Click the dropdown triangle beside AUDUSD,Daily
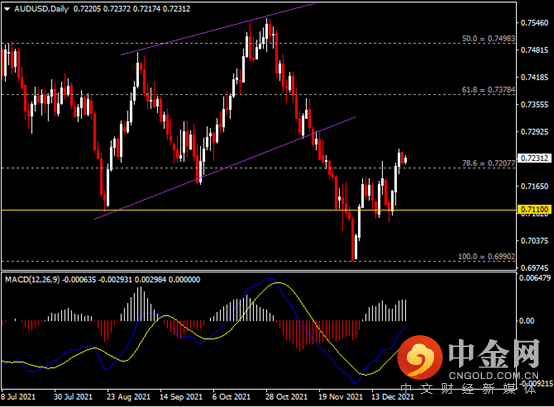 point(7,9)
